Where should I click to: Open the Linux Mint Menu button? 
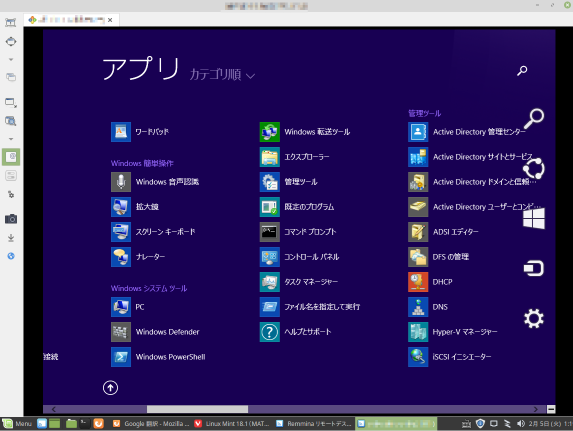[x=18, y=424]
